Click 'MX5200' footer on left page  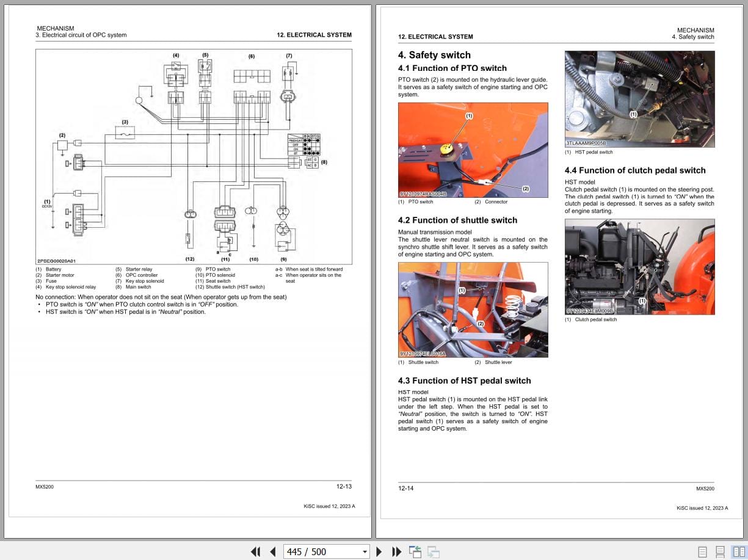click(45, 487)
